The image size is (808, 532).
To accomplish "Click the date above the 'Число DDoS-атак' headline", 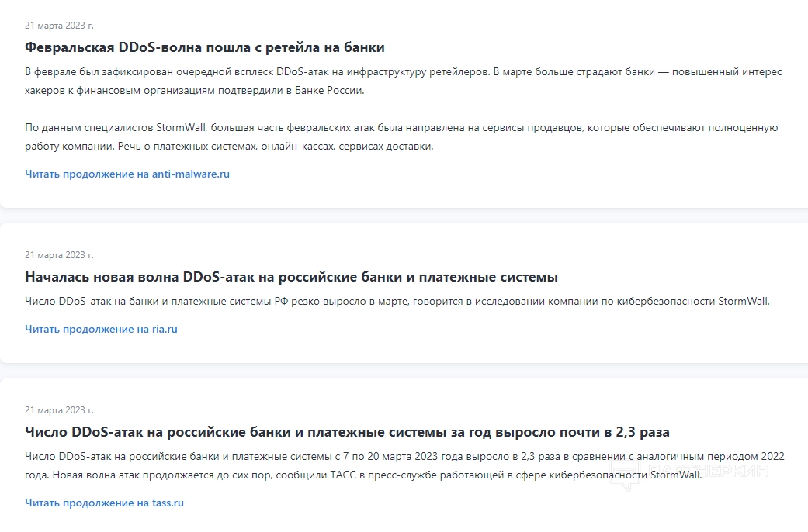I will [59, 410].
